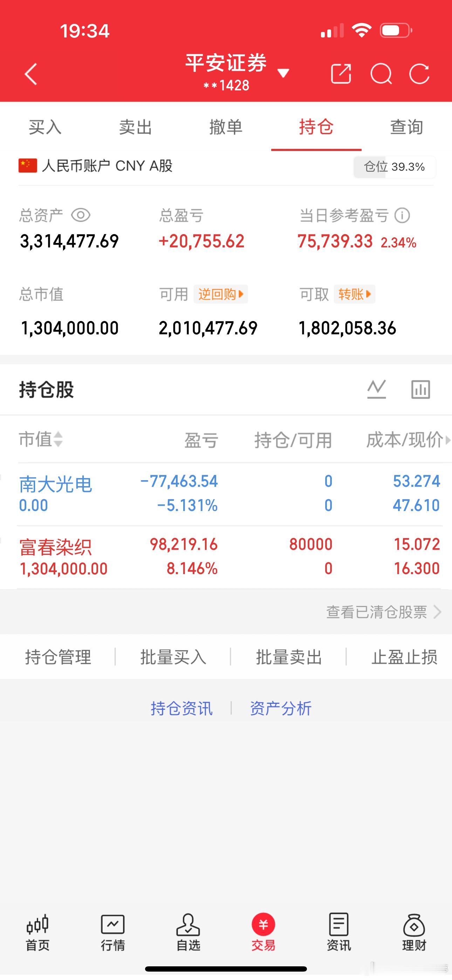
Task: Expand more columns arrow beside 成本/现价
Action: coord(448,440)
